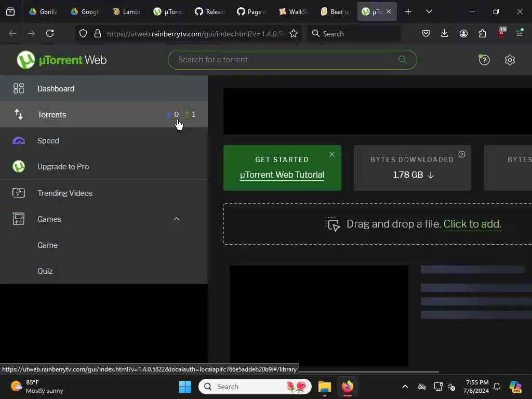Viewport: 532px width, 399px height.
Task: Switch to the Releases GitHub tab
Action: click(210, 12)
